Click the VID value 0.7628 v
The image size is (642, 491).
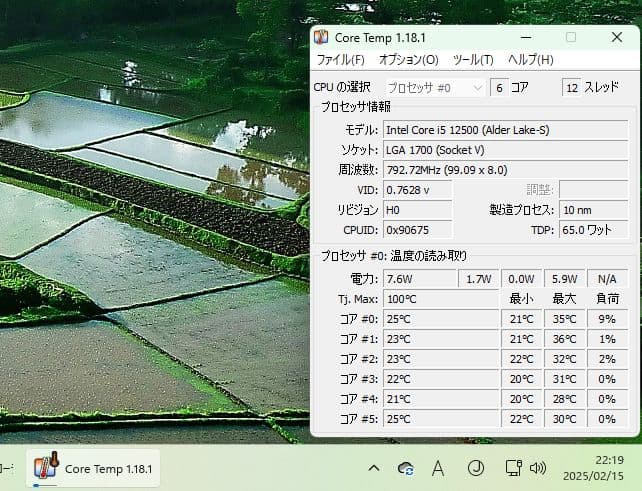click(417, 190)
